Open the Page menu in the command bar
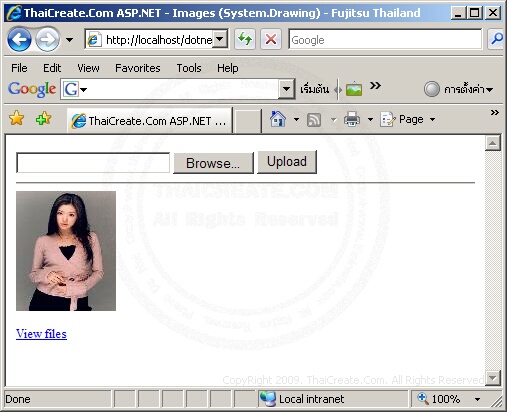The height and width of the screenshot is (412, 507). [x=408, y=119]
